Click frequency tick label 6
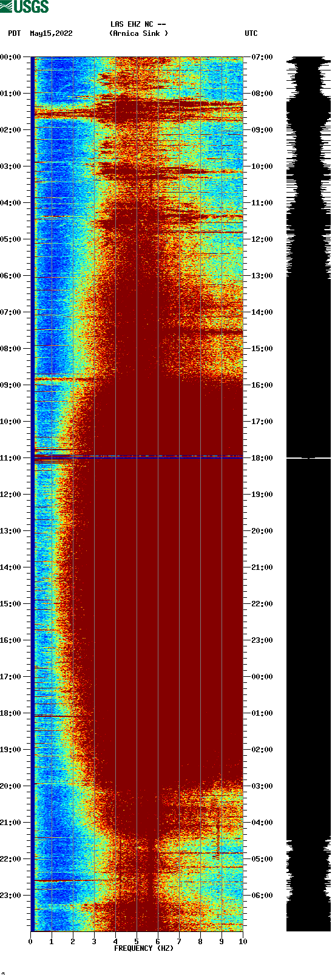 [x=158, y=942]
